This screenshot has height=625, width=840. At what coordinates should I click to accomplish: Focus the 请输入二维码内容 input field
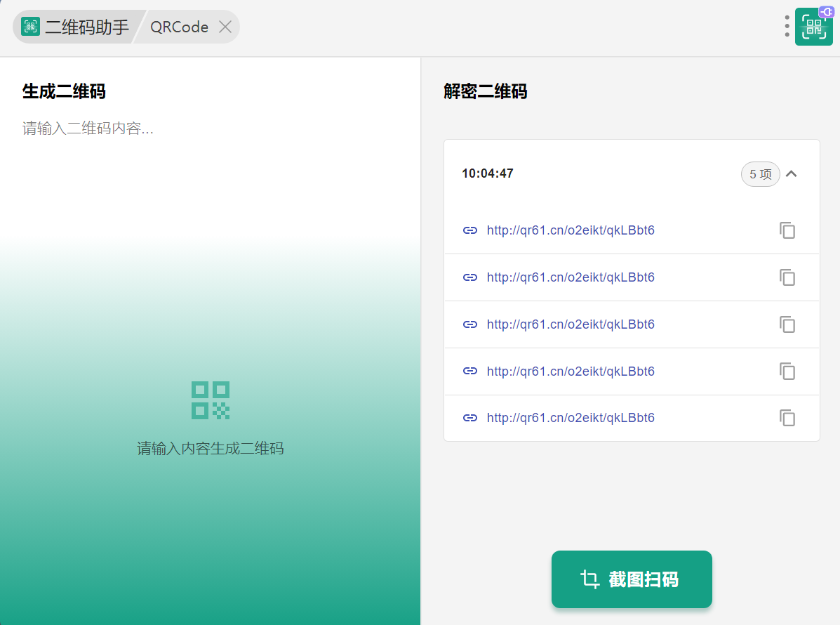209,129
